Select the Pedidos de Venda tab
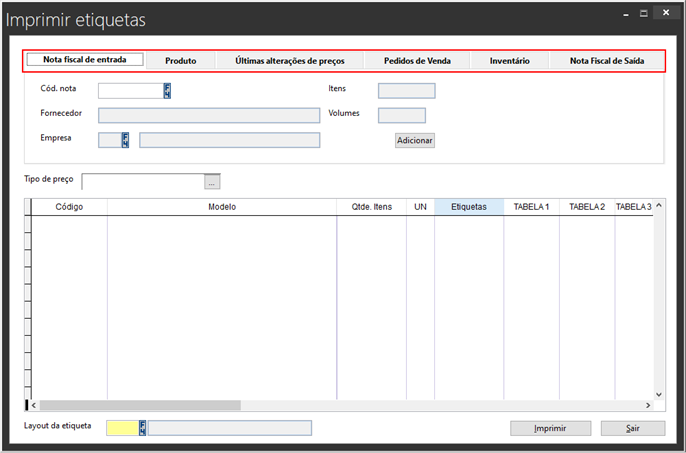The height and width of the screenshot is (453, 686). click(x=417, y=61)
